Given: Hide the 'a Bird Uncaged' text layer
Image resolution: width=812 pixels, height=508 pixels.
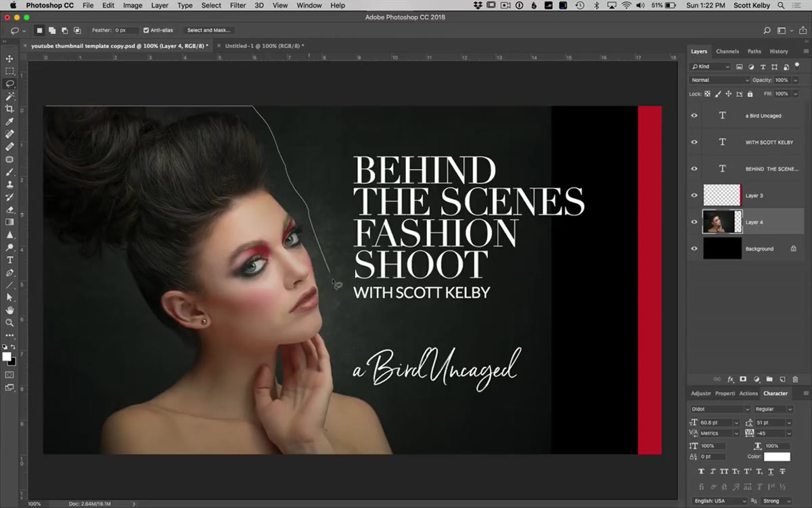Looking at the screenshot, I should click(694, 116).
